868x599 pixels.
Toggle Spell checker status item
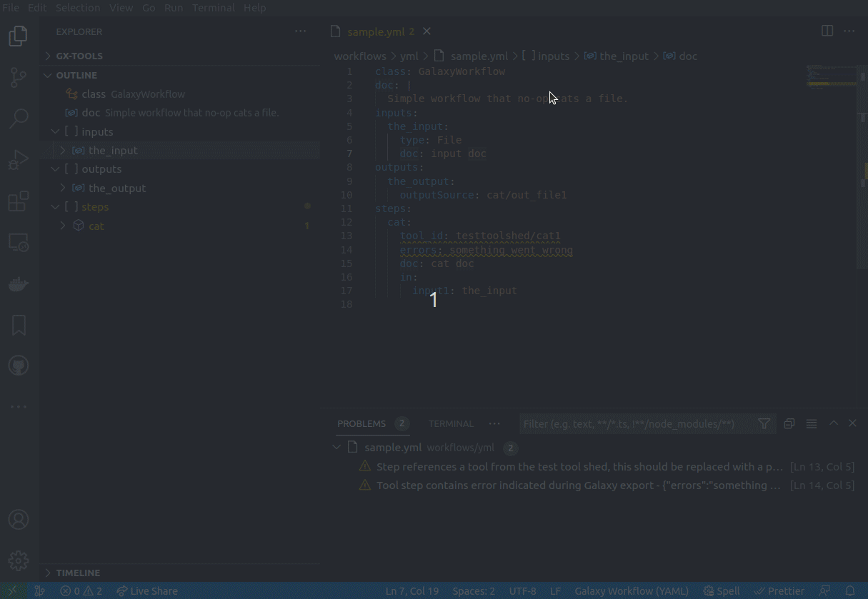(722, 591)
